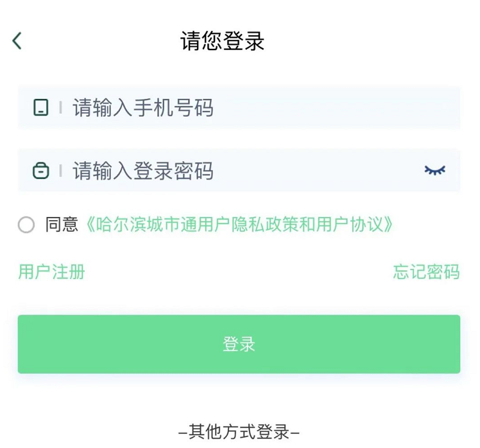Select the 同意 agreement radio button

point(26,225)
